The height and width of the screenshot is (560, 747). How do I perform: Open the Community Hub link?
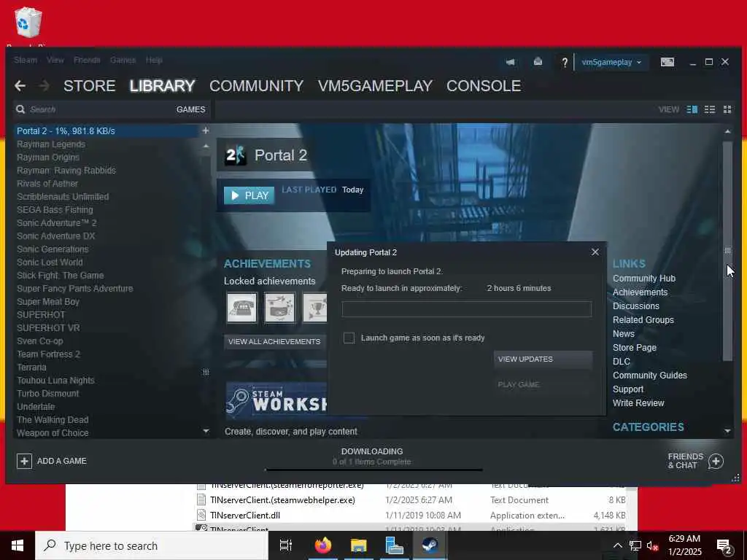click(x=644, y=278)
